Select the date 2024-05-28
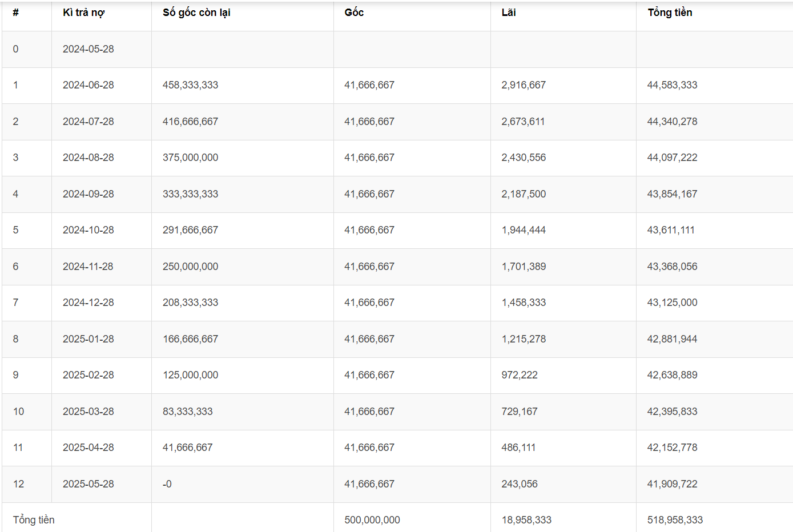This screenshot has width=793, height=532. (88, 49)
